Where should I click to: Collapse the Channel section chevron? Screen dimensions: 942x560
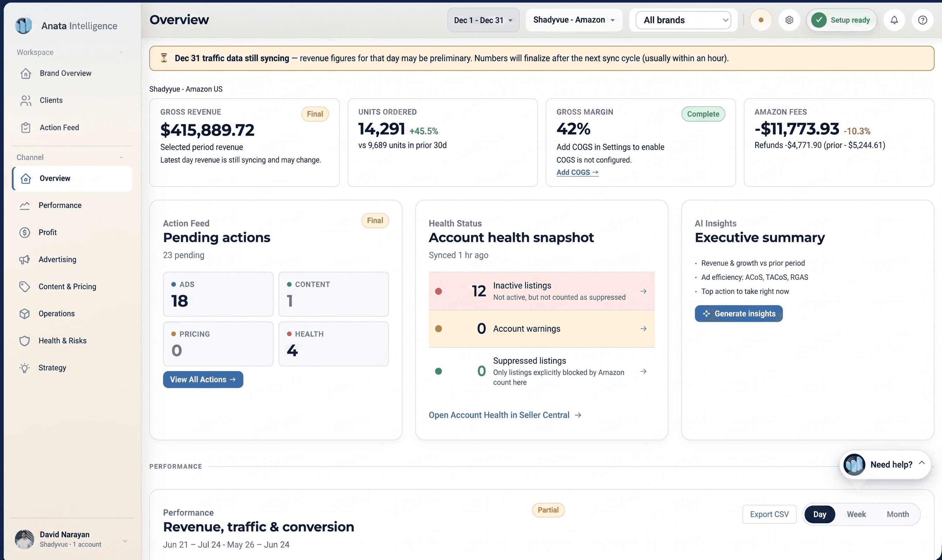(121, 157)
